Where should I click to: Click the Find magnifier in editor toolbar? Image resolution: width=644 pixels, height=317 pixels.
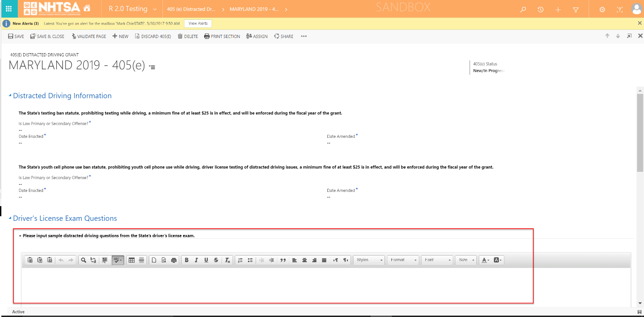pyautogui.click(x=83, y=260)
